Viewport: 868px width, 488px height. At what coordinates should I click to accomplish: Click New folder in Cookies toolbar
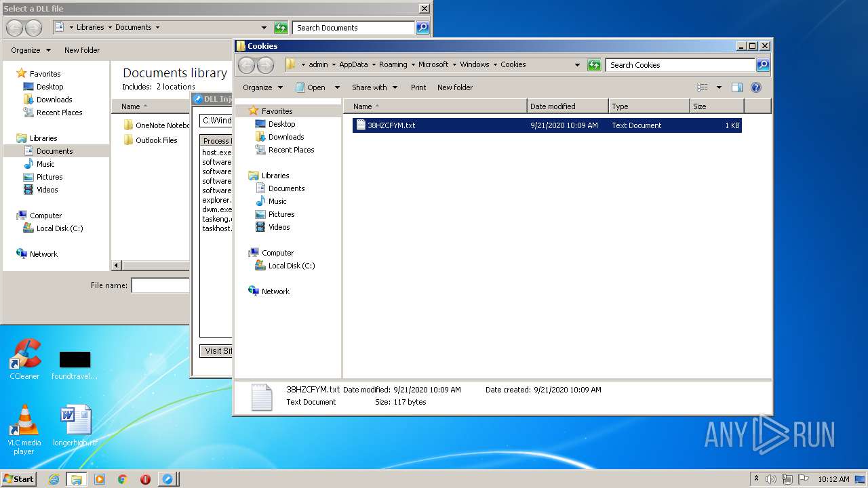point(455,87)
